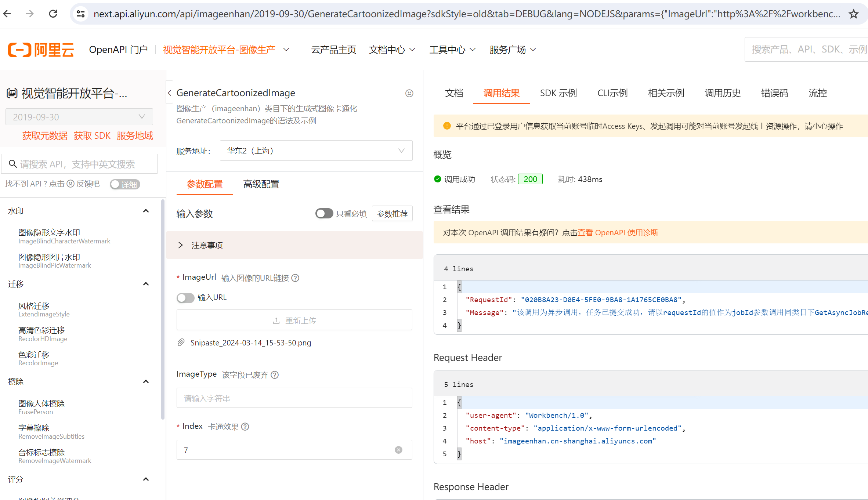The height and width of the screenshot is (500, 868).
Task: Open the 2019-09-30 version dropdown
Action: point(79,117)
